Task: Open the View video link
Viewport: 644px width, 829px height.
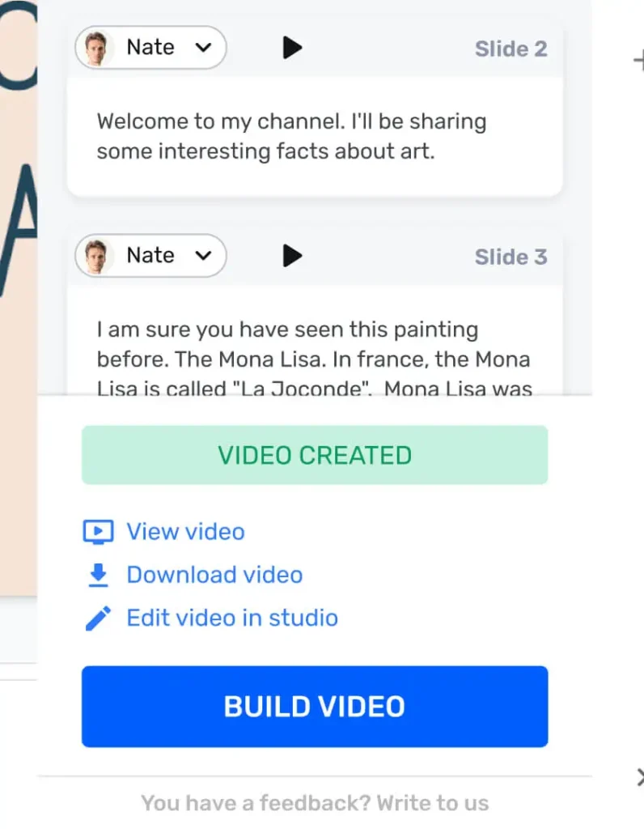Action: click(185, 532)
